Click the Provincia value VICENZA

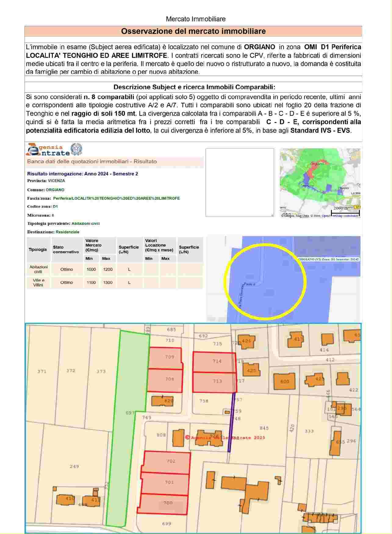pos(56,181)
